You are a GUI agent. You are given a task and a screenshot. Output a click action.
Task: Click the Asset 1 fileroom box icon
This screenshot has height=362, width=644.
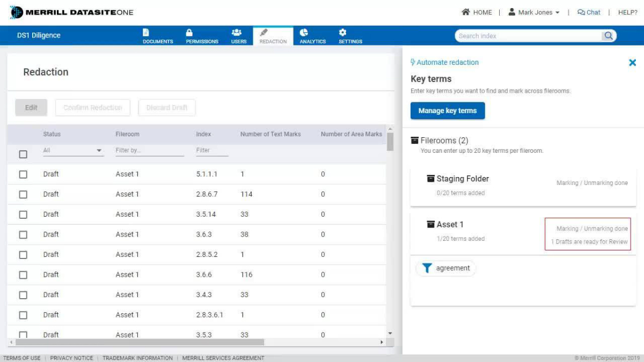(x=430, y=224)
